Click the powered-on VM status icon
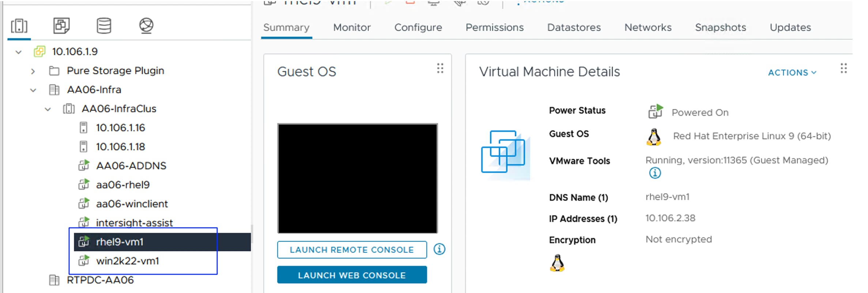The width and height of the screenshot is (868, 293). (x=655, y=111)
